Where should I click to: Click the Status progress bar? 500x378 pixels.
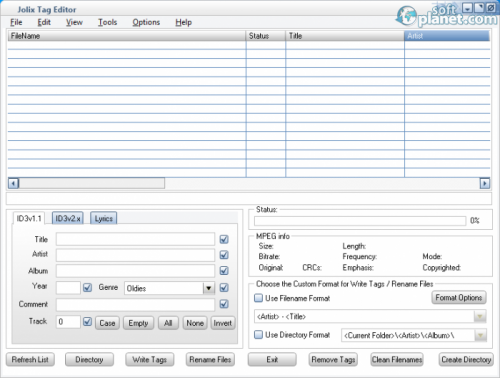360,221
